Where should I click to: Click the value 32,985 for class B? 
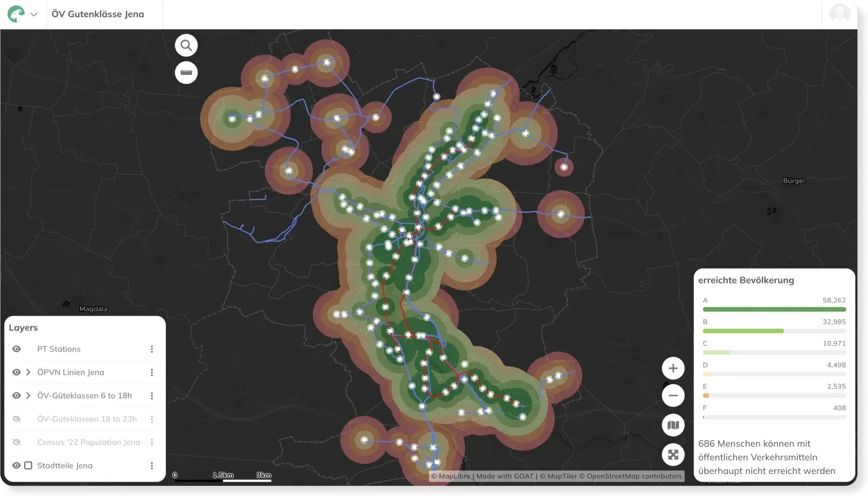(834, 321)
